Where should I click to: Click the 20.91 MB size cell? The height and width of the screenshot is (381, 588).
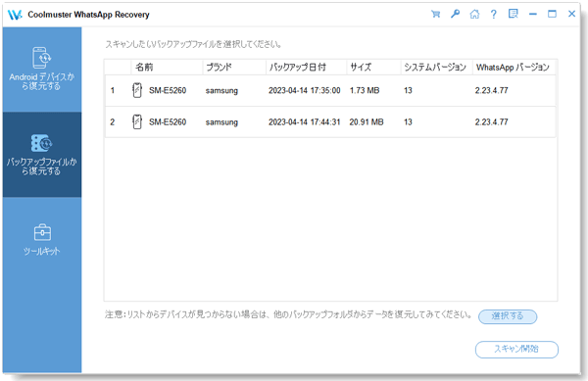(367, 121)
